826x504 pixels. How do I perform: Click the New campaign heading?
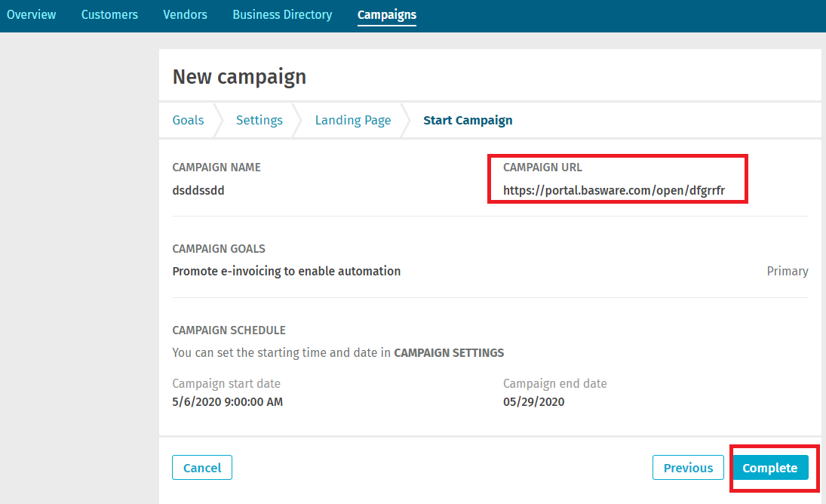[x=239, y=76]
